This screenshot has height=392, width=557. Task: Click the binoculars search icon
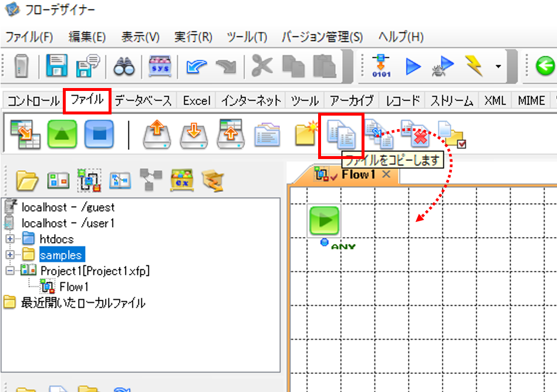tap(124, 66)
